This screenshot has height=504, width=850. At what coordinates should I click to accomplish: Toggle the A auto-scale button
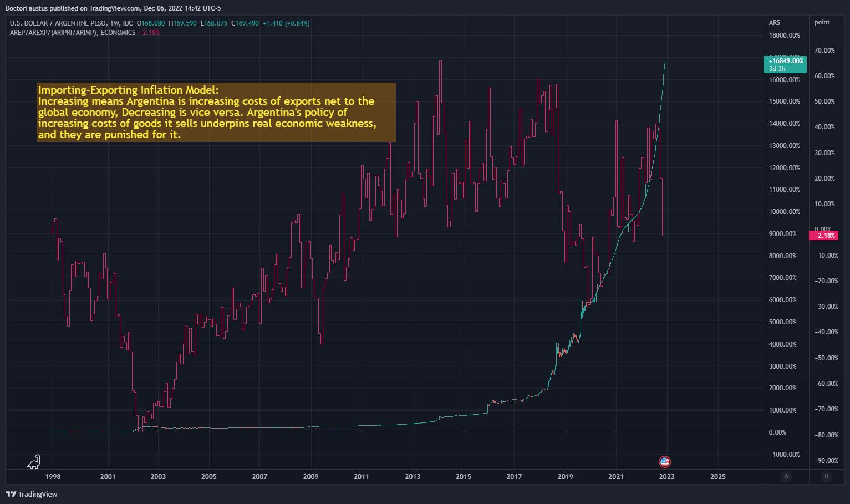coord(786,476)
